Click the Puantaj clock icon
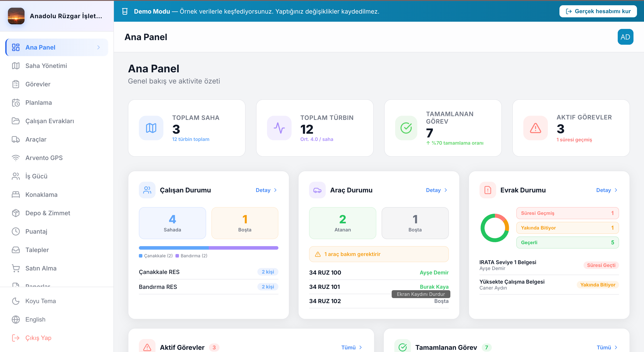 click(x=16, y=231)
